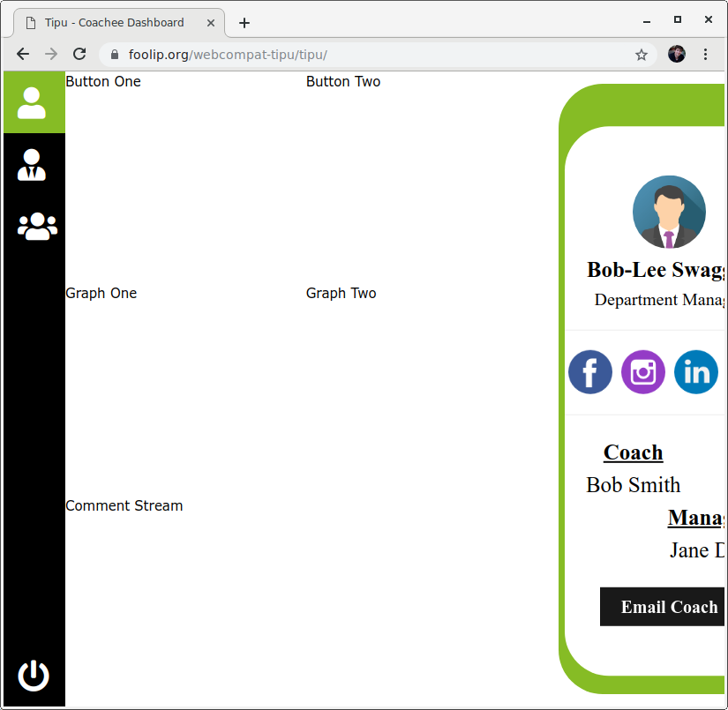
Task: Open a new browser tab
Action: (244, 22)
